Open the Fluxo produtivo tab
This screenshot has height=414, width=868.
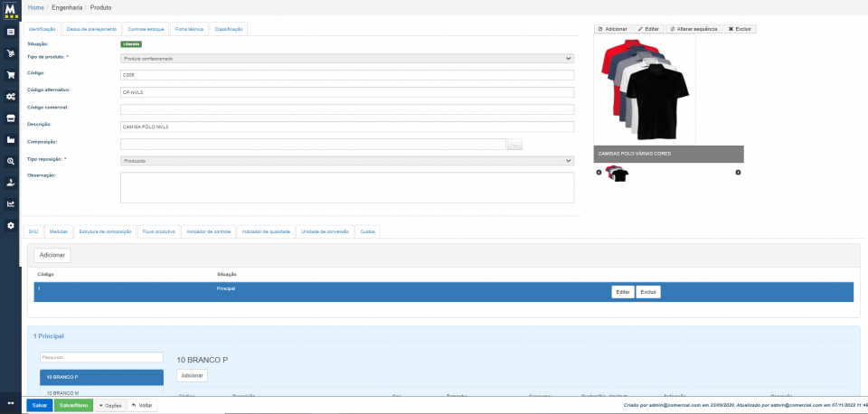tap(158, 231)
